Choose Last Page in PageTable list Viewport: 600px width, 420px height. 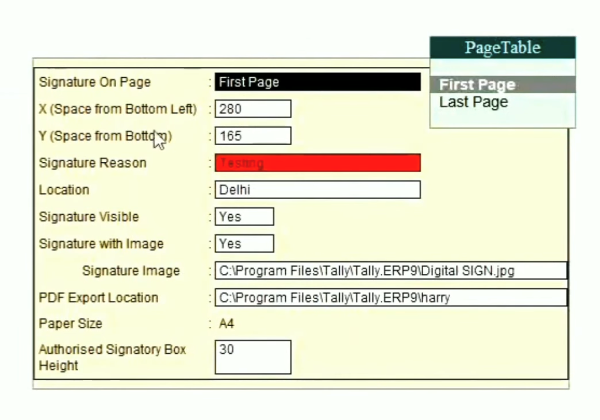point(474,102)
